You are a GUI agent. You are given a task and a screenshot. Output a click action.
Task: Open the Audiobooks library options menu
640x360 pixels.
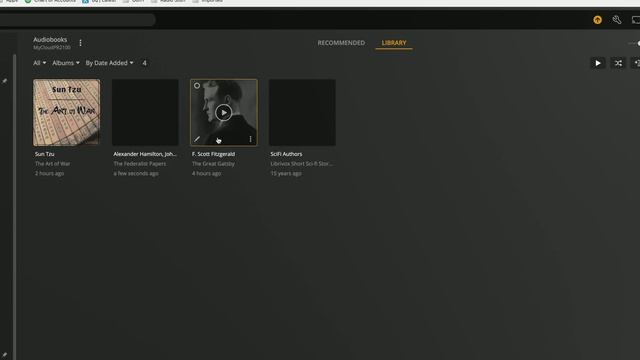80,43
